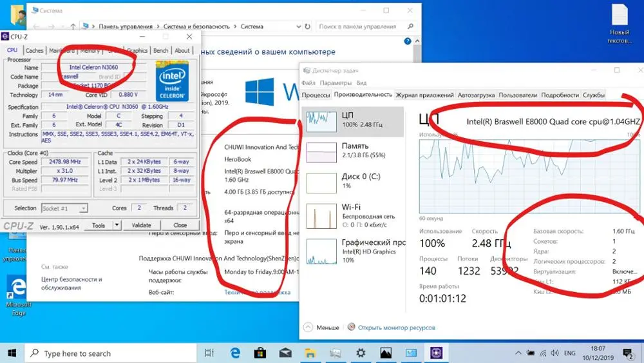Open the volume control tray icon

(555, 353)
